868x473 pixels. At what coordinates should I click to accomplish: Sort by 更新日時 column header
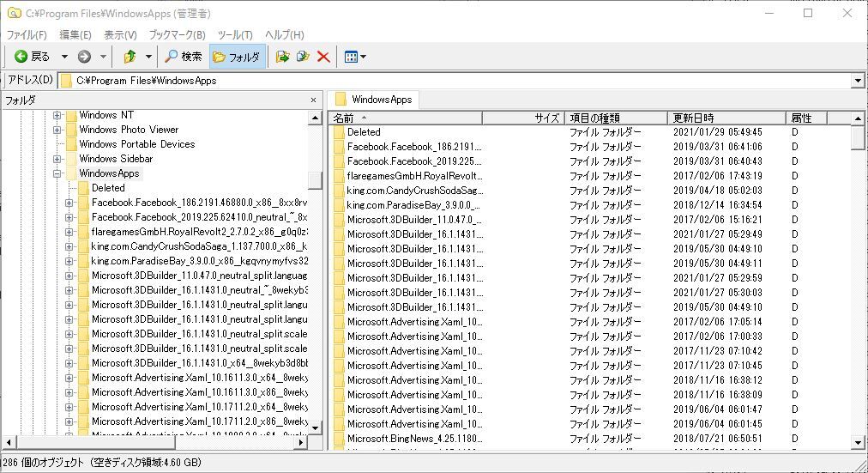726,118
